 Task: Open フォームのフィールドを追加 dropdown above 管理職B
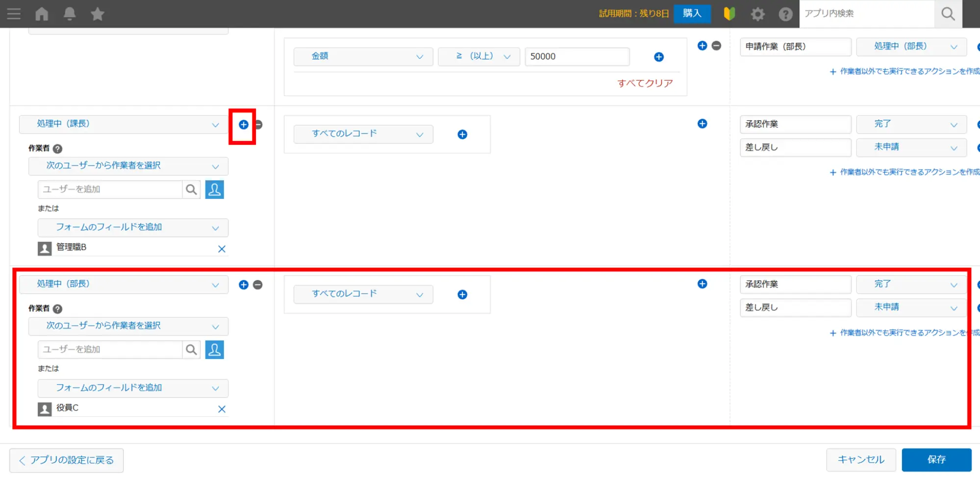[133, 228]
